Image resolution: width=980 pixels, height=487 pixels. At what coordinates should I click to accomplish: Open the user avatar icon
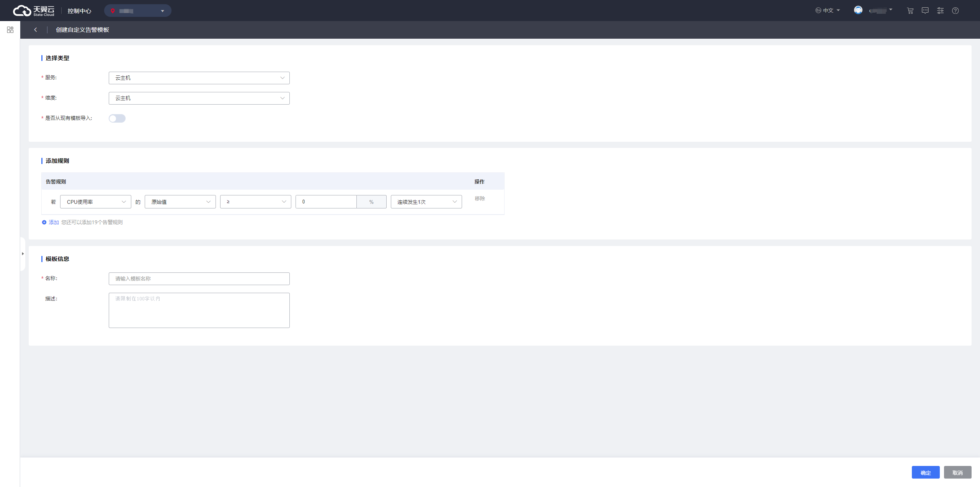tap(858, 10)
